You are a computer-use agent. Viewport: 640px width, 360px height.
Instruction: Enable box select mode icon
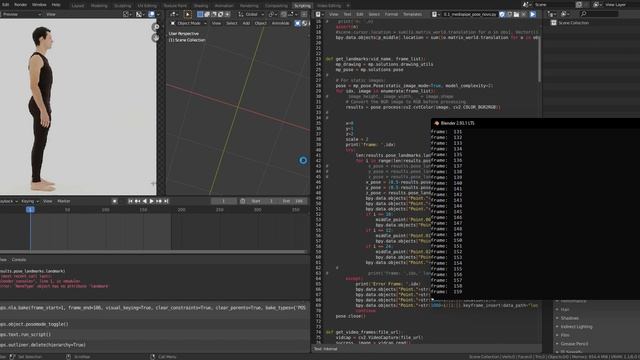(200, 14)
